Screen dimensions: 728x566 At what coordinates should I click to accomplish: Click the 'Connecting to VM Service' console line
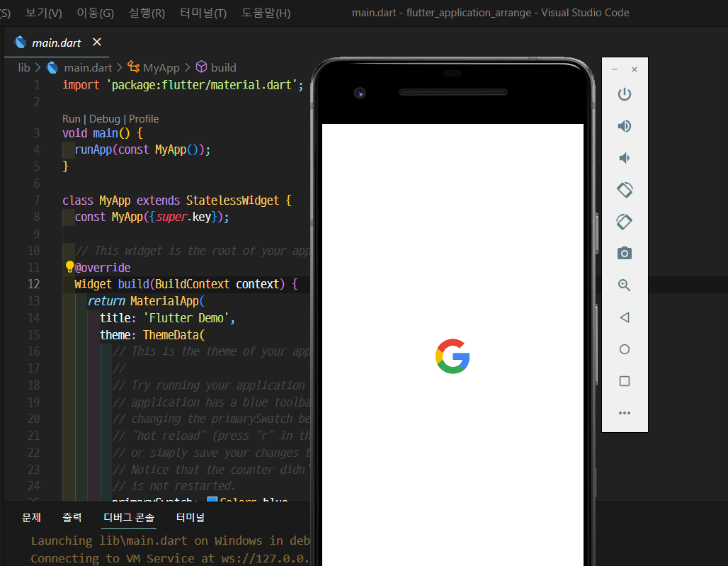pyautogui.click(x=171, y=558)
